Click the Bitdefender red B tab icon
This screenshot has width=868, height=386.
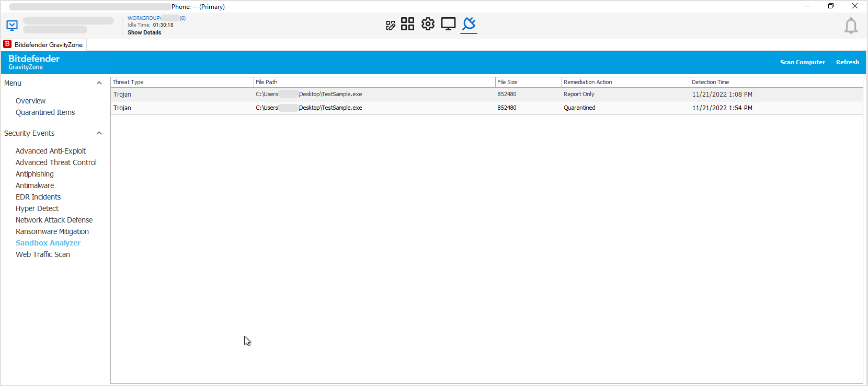7,44
